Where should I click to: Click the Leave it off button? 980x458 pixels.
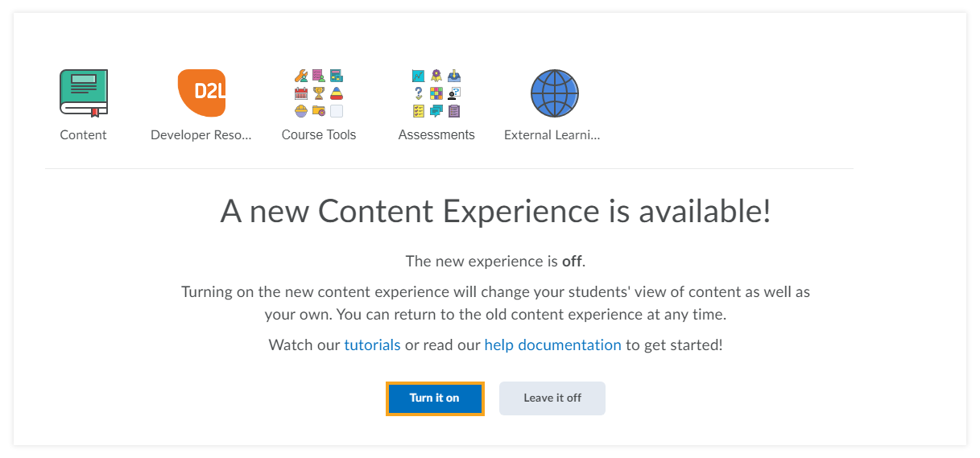[552, 398]
